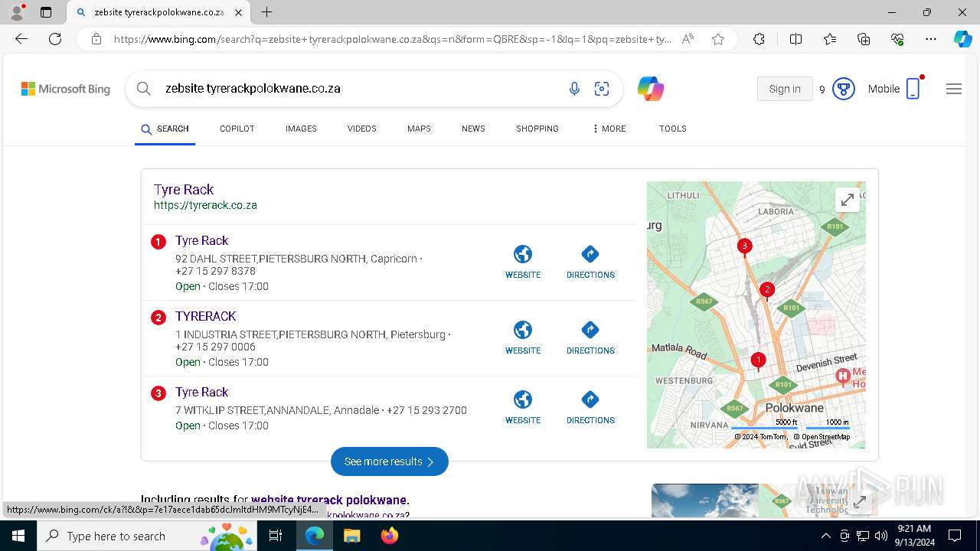Open the website tyrerack polokwane suggestion link
Screen dimensions: 980x551
(x=328, y=500)
